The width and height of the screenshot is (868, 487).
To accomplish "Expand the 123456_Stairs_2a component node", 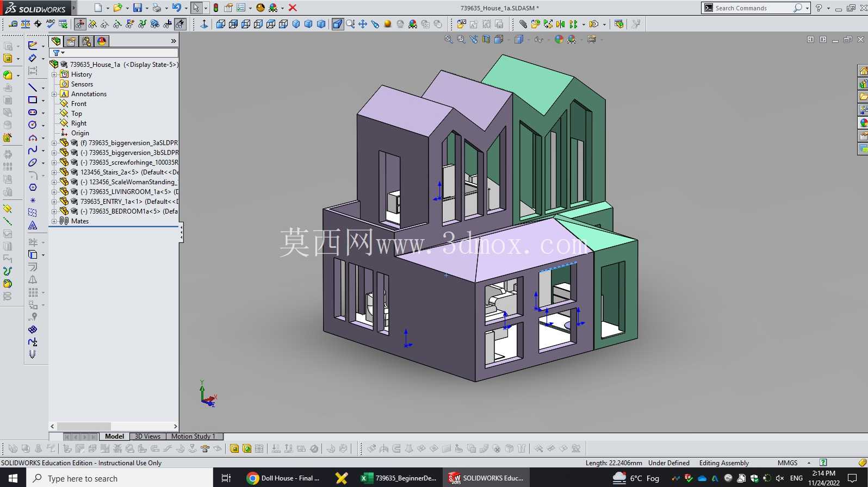I will click(54, 172).
